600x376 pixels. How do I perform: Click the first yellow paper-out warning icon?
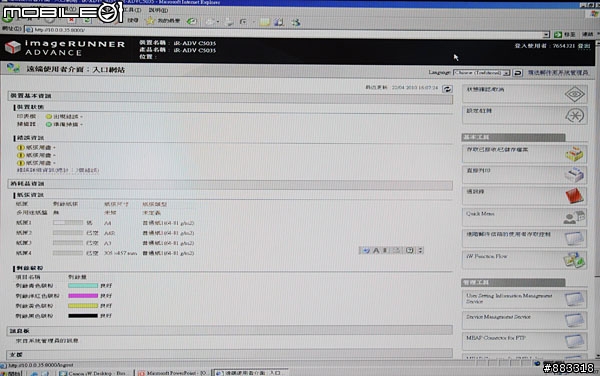(21, 147)
